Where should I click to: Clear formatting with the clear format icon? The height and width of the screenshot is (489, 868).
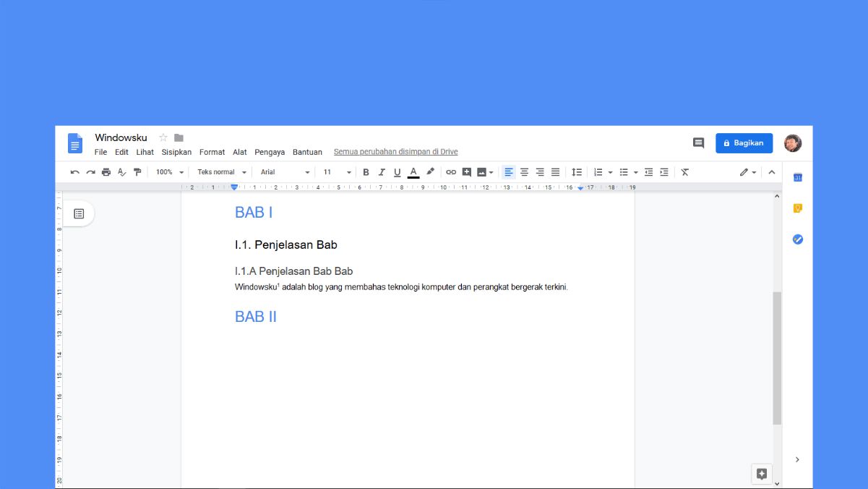click(684, 171)
